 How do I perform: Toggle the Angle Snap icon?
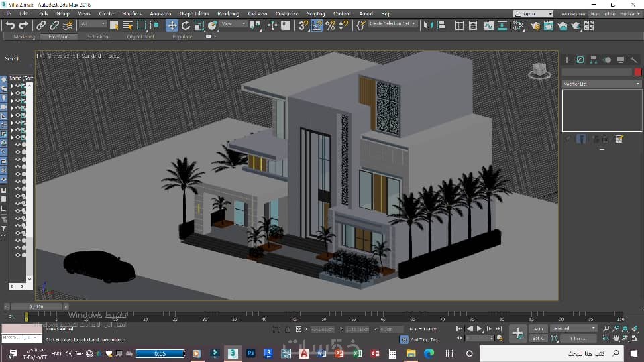317,25
